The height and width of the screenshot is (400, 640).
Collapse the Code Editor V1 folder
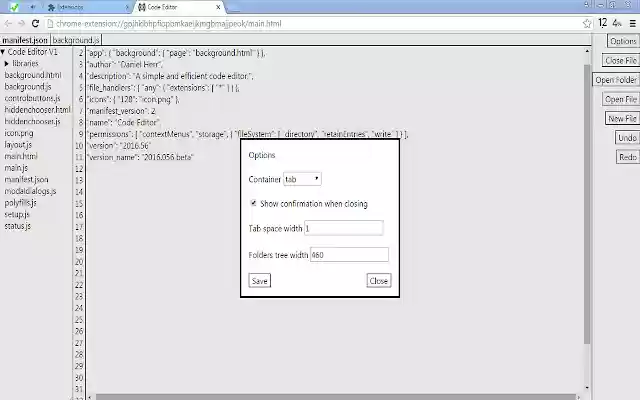[3, 52]
